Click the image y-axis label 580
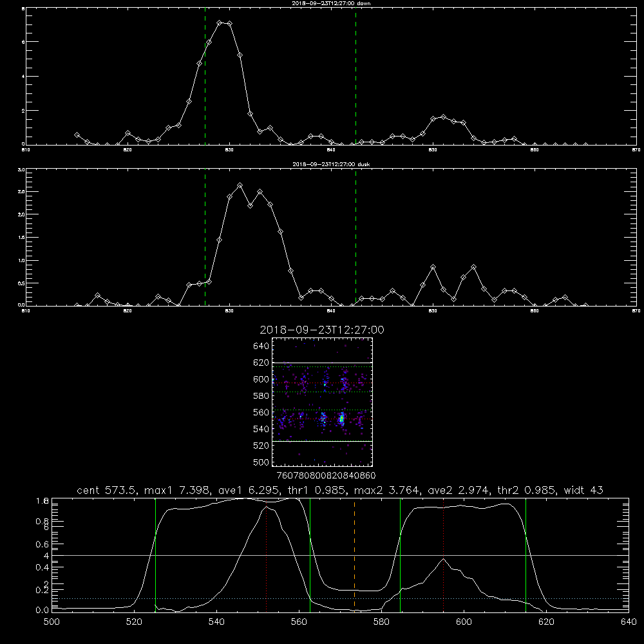Image resolution: width=644 pixels, height=644 pixels. click(261, 396)
